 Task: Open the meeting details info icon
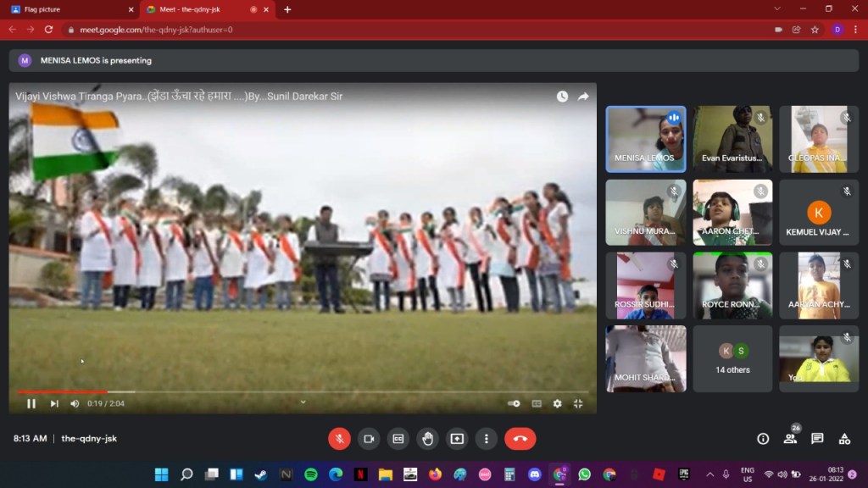click(763, 438)
